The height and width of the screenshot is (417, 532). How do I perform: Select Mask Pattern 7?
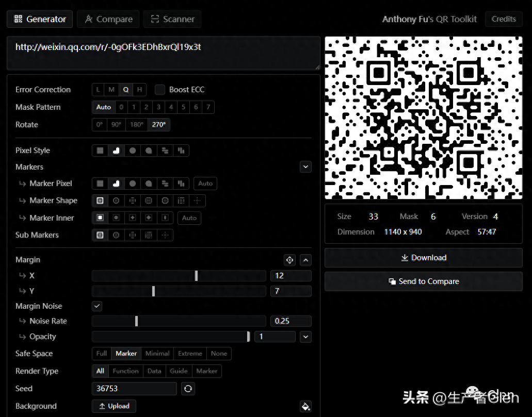click(x=208, y=107)
